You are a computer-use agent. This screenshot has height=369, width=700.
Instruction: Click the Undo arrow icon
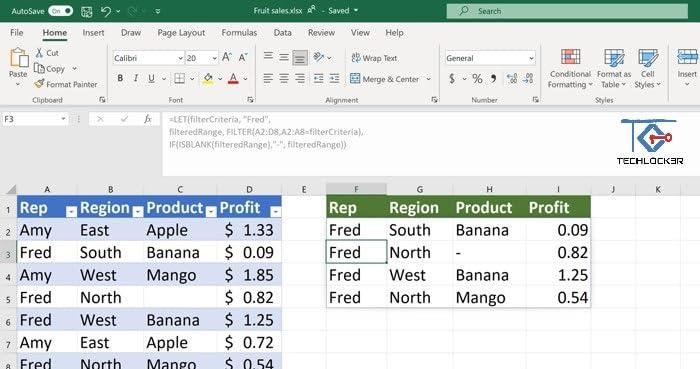(106, 11)
